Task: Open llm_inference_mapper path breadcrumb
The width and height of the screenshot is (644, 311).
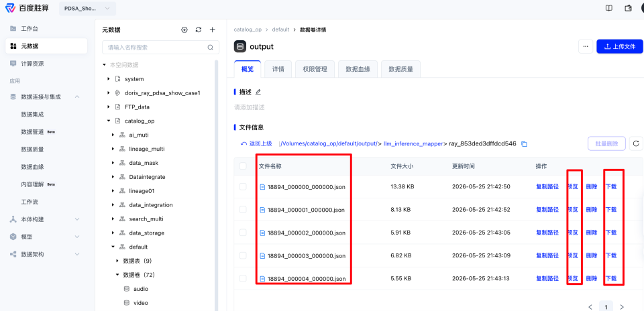Action: (413, 143)
